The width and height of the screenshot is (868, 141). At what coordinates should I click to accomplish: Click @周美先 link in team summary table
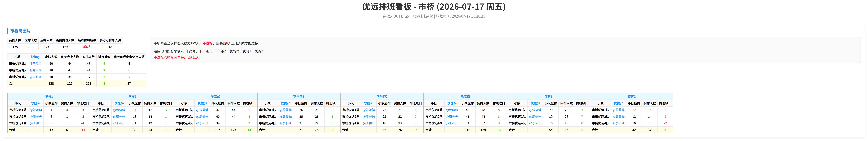35,70
